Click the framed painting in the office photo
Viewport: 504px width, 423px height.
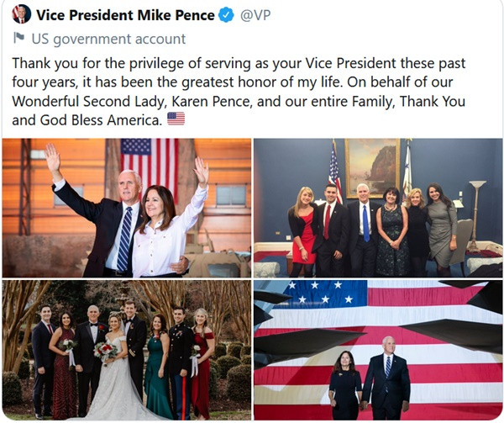pos(371,167)
